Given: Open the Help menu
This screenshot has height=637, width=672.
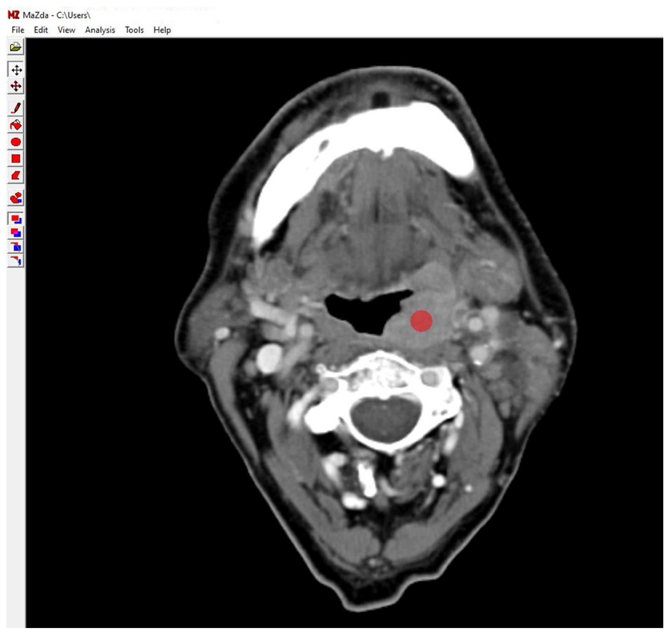Looking at the screenshot, I should [x=162, y=30].
